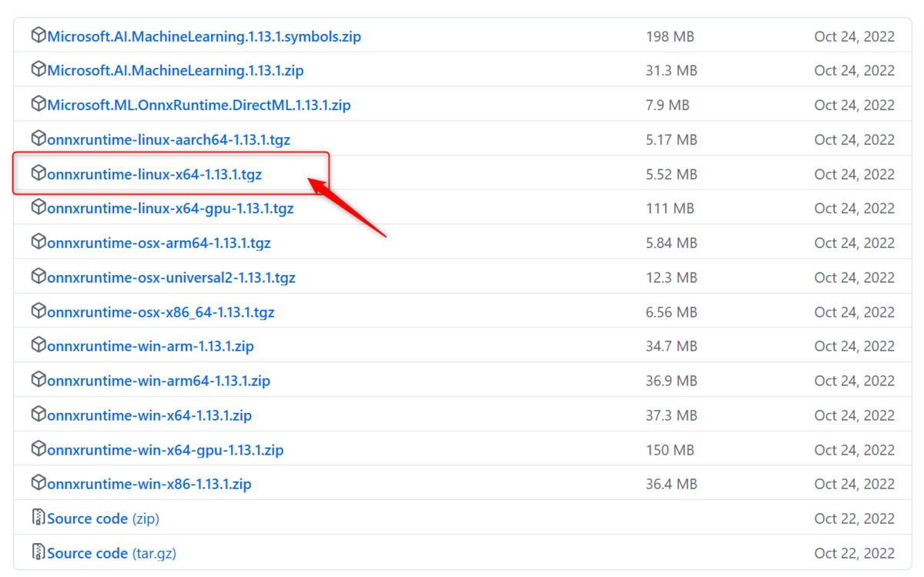Click the 5.52 MB file size
The width and height of the screenshot is (924, 577).
click(671, 174)
